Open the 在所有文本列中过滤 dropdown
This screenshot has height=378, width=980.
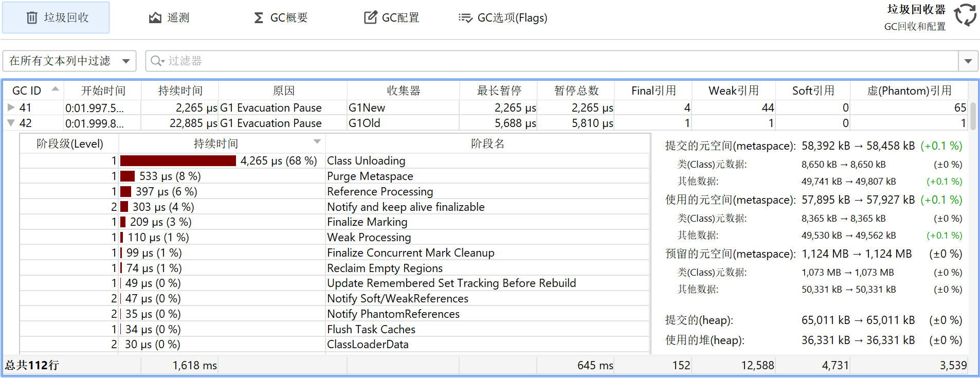69,61
